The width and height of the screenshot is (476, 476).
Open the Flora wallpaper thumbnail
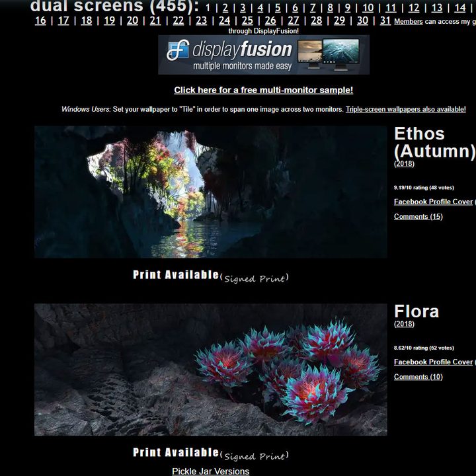(x=211, y=370)
